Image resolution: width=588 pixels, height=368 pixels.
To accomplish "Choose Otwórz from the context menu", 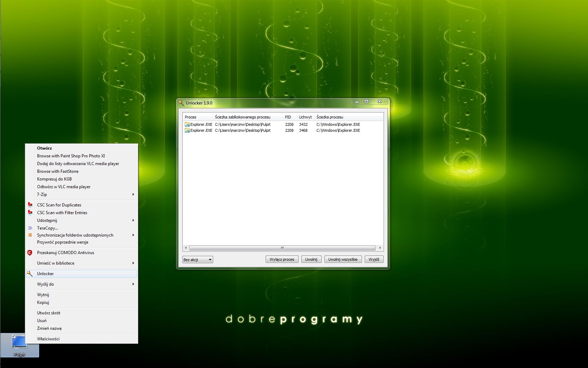I will pos(82,148).
